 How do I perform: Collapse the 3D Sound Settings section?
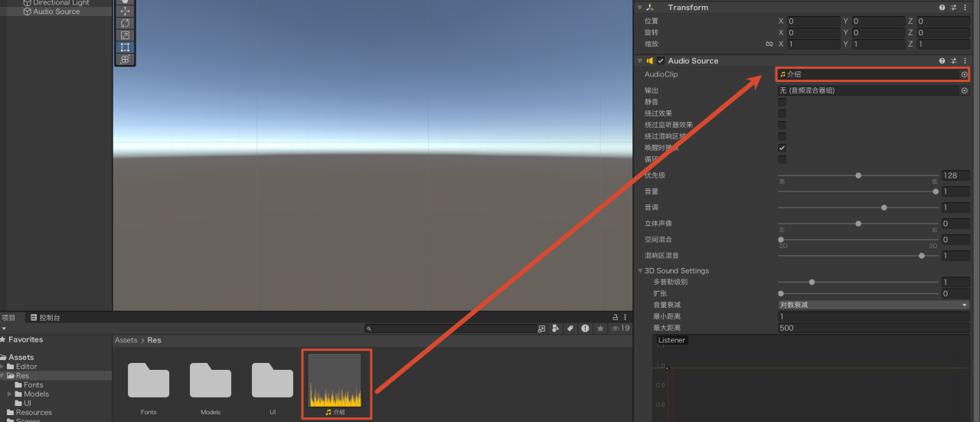coord(640,270)
